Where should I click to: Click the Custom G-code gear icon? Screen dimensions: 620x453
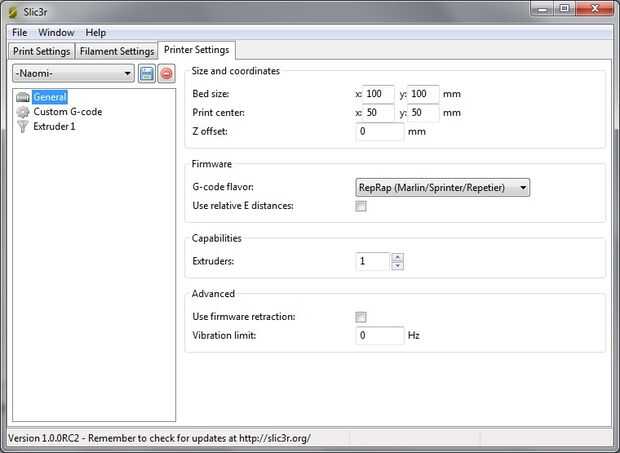23,112
